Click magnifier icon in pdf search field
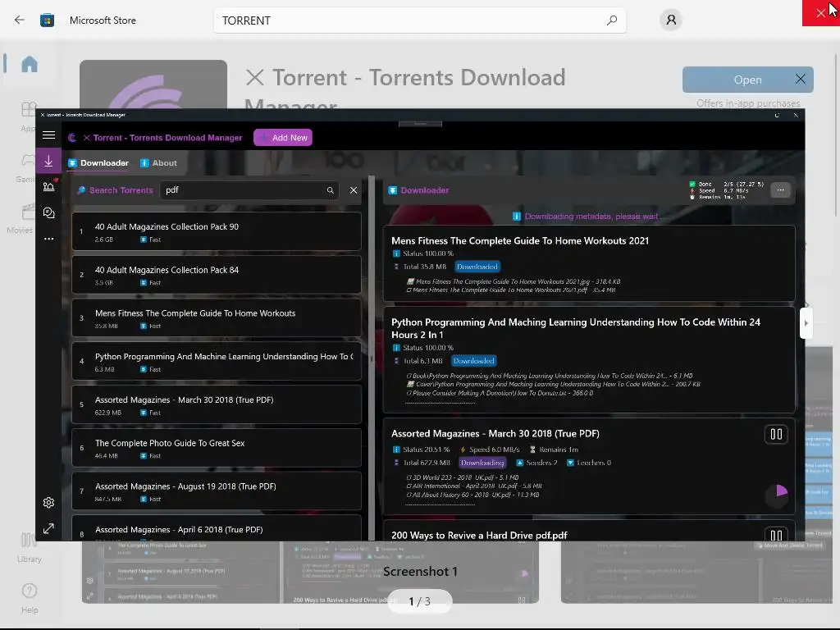Screen dimensions: 840x630 (x=331, y=190)
